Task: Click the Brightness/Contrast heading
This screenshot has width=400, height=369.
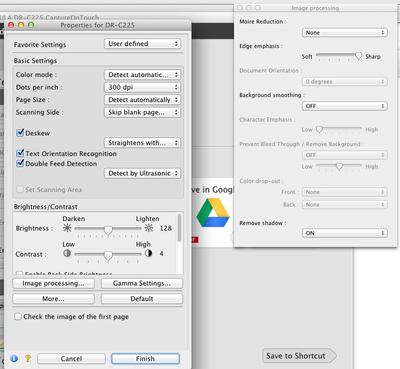Action: coord(46,207)
